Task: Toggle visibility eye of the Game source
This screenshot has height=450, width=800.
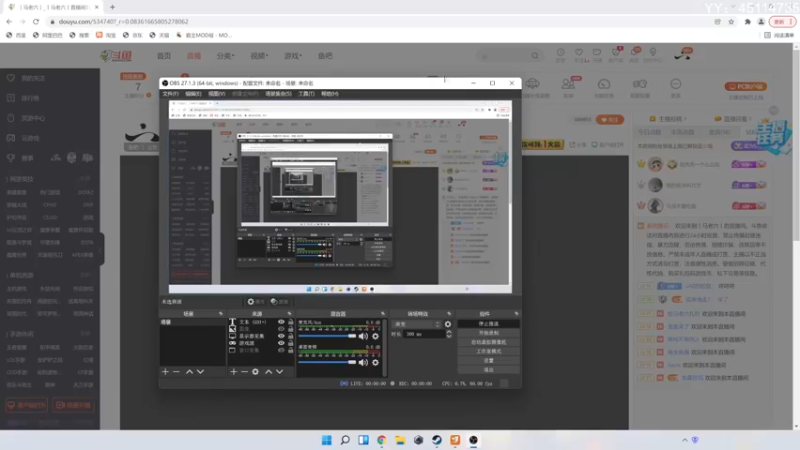Action: 281,343
